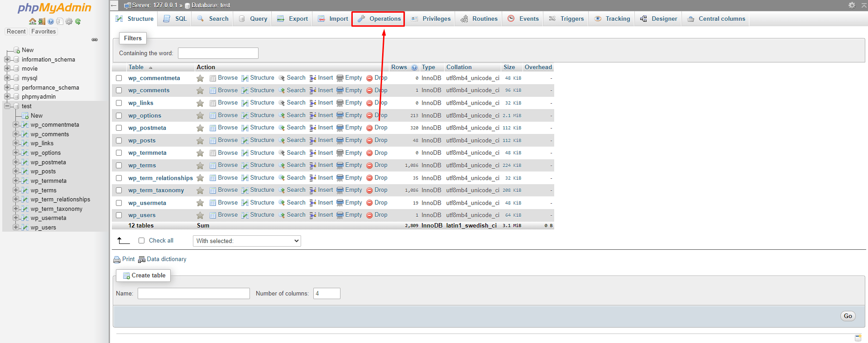Click the Recent button
868x343 pixels.
pyautogui.click(x=16, y=32)
